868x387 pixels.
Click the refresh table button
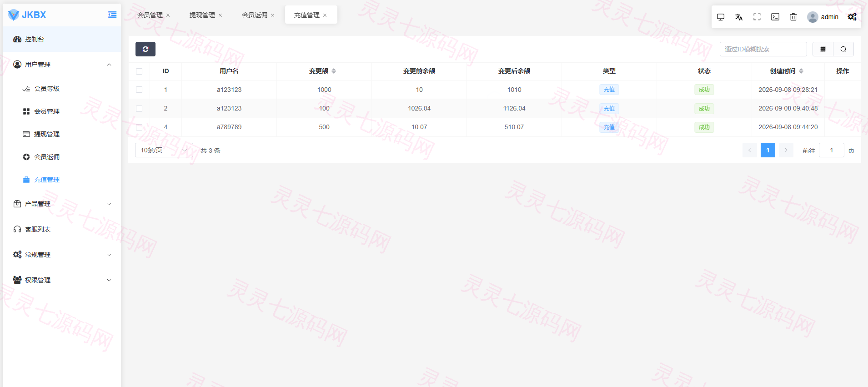[146, 49]
